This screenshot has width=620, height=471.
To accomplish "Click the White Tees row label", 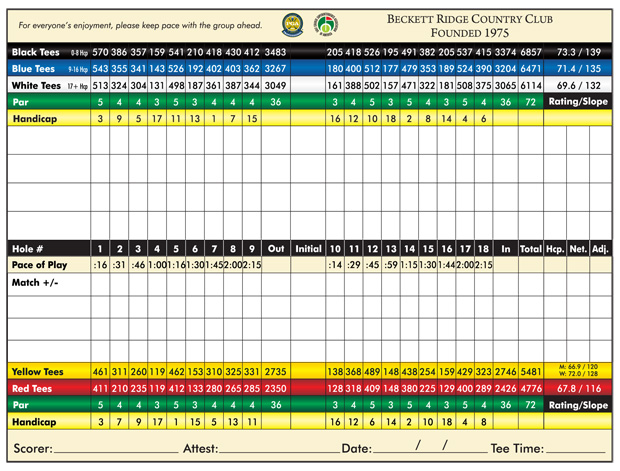I will pos(36,85).
